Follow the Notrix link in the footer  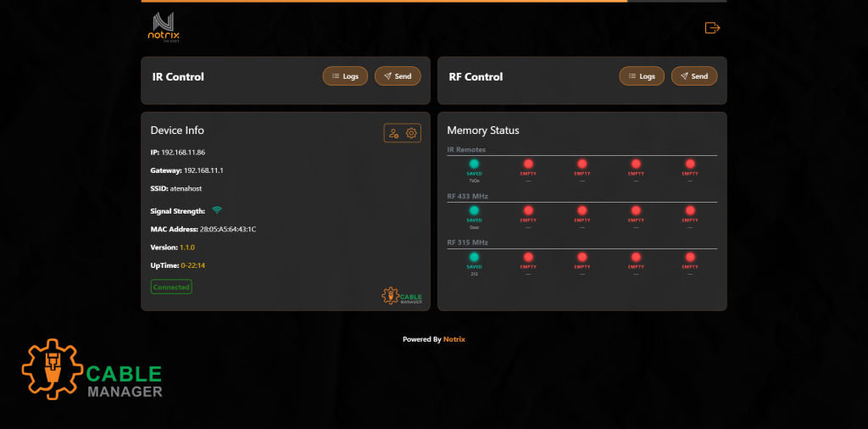coord(454,339)
